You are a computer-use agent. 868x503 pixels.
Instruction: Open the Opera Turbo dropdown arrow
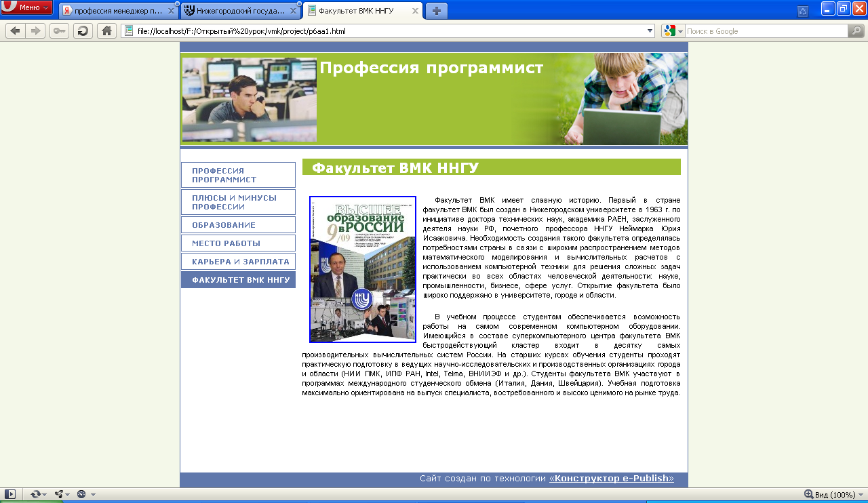point(93,495)
